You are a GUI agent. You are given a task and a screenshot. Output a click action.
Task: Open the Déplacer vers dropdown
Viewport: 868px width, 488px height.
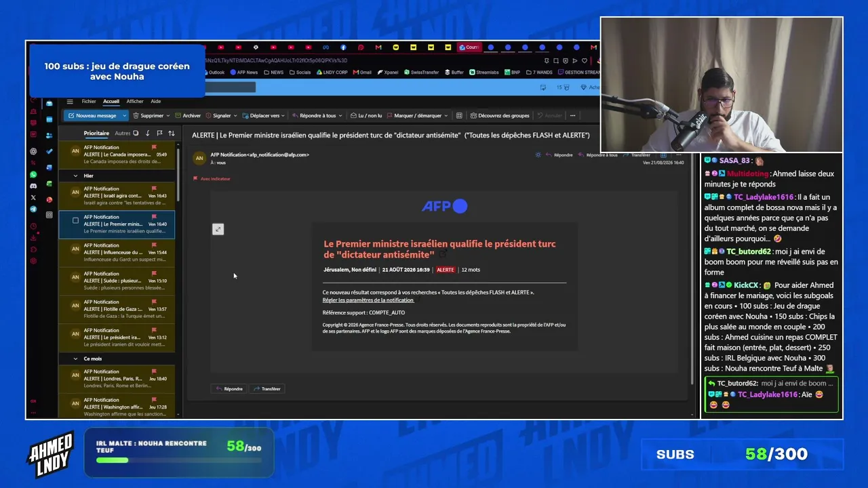click(264, 116)
